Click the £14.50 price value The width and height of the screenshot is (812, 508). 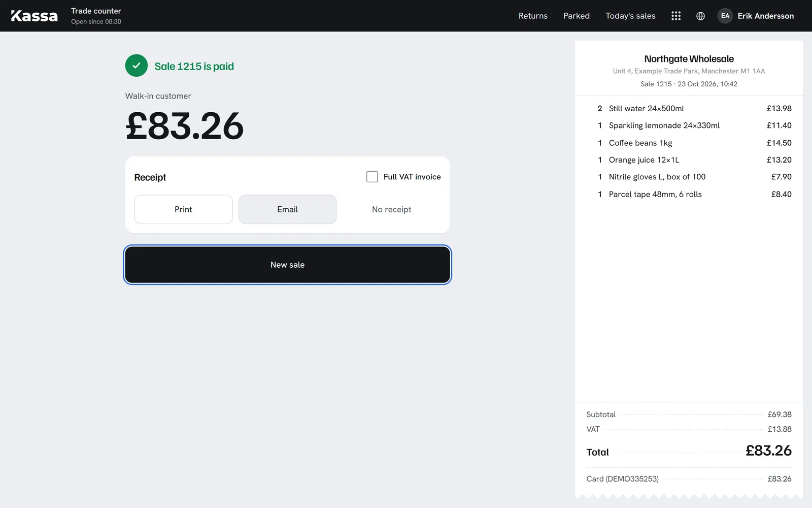coord(779,143)
